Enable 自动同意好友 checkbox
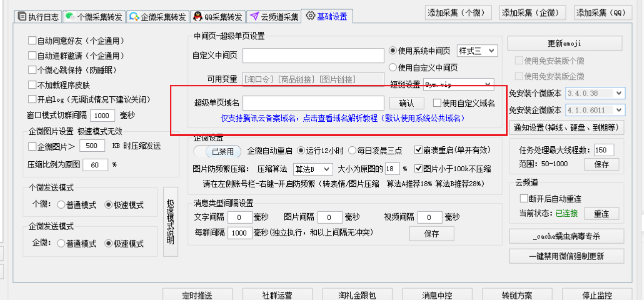This screenshot has height=300, width=644. [x=32, y=41]
